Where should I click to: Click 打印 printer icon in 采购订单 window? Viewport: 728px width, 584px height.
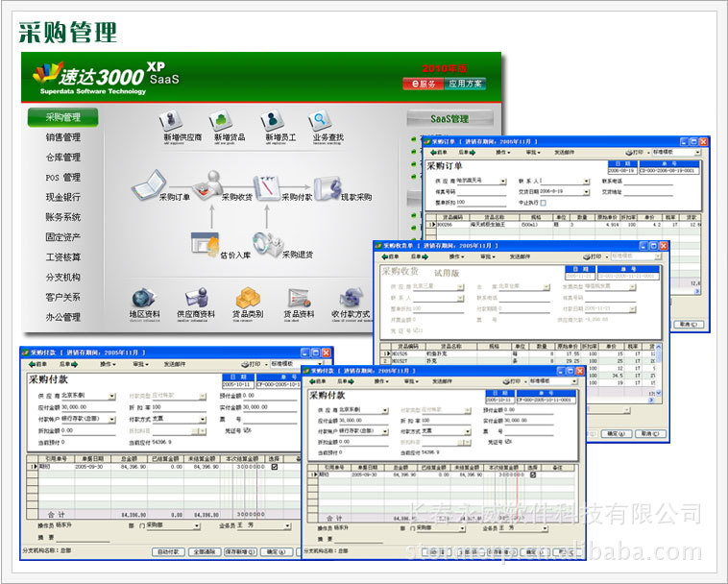click(634, 153)
